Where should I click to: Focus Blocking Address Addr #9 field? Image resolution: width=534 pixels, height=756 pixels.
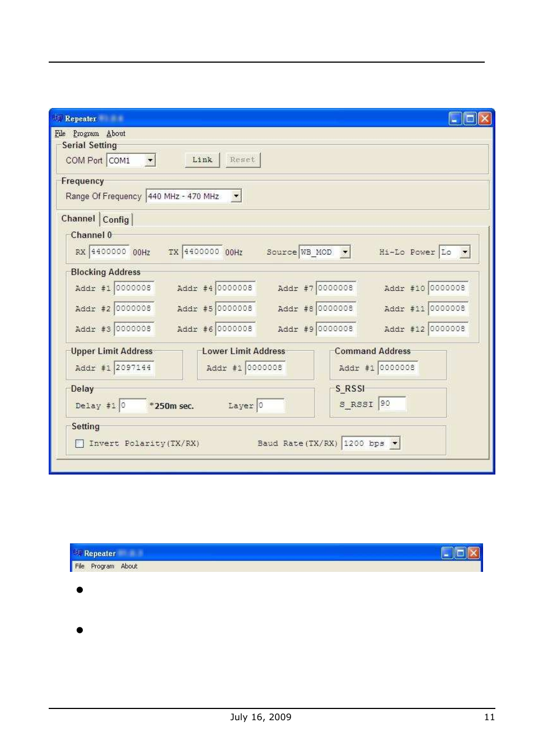[x=336, y=329]
